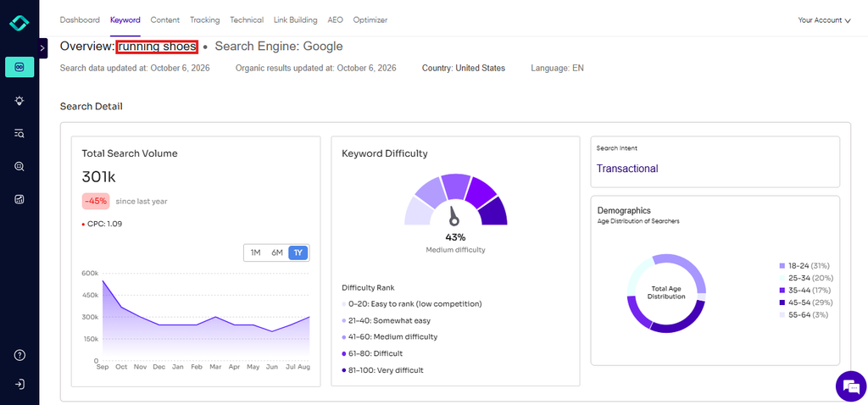Click '61-80: Difficult' row
The image size is (868, 405).
coord(372,353)
